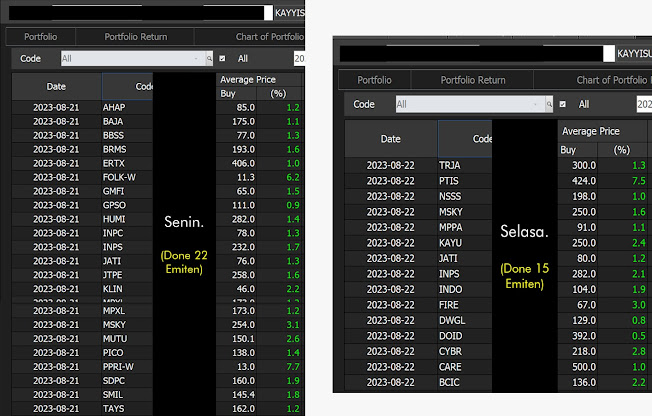Switch to Portfolio Return tab in the Selasa window
Viewport: 652px width, 416px height.
pos(473,80)
